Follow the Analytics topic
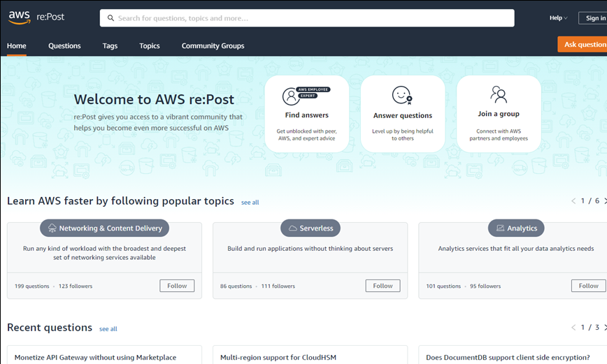 (588, 286)
